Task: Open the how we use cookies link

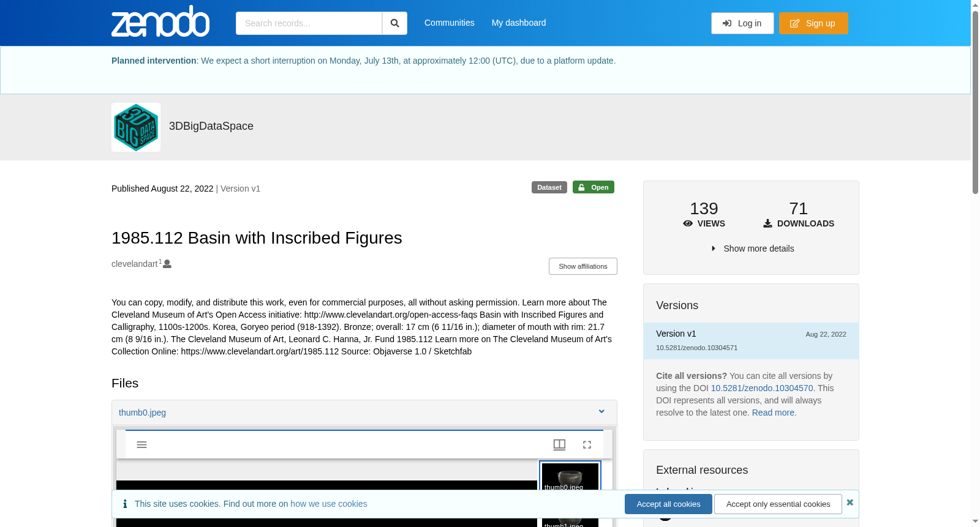Action: pos(329,504)
